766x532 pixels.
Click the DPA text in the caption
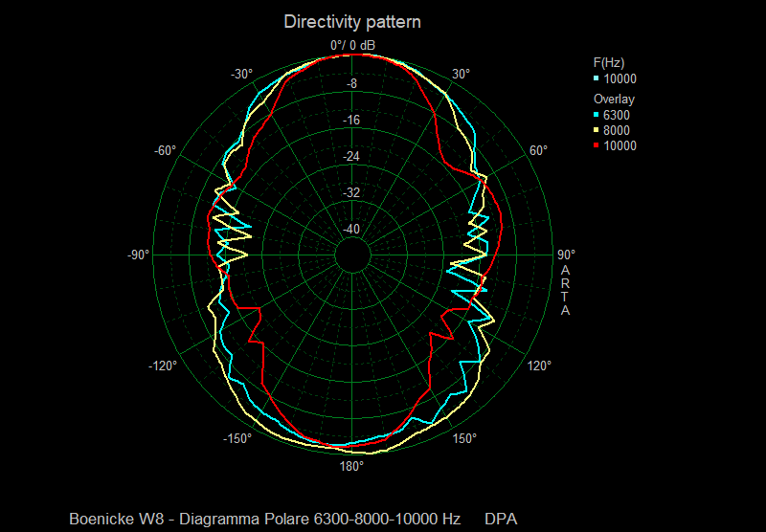click(501, 519)
